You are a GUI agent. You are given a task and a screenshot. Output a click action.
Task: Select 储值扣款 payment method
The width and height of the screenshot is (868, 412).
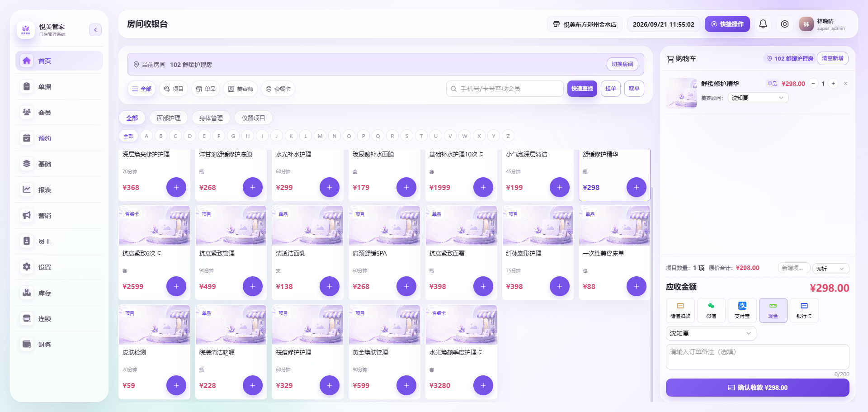tap(680, 310)
